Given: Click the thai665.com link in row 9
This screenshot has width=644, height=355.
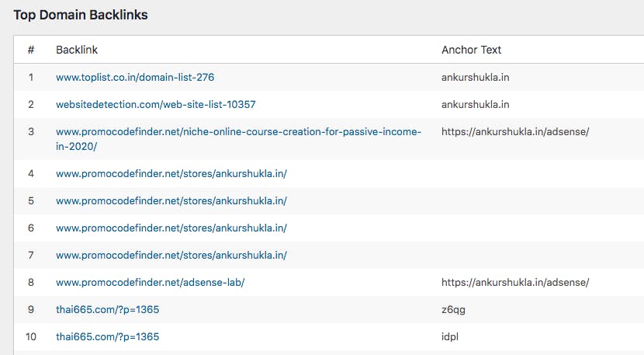Looking at the screenshot, I should pyautogui.click(x=108, y=309).
